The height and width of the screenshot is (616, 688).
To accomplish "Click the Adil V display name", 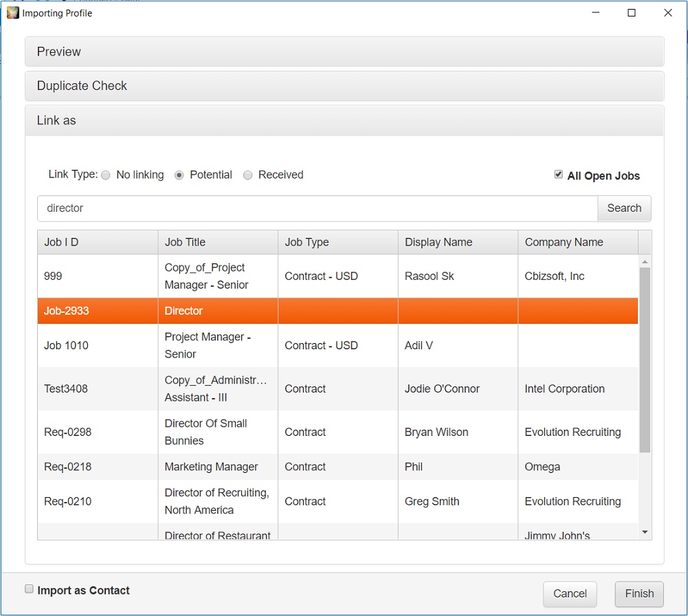I will (x=419, y=346).
